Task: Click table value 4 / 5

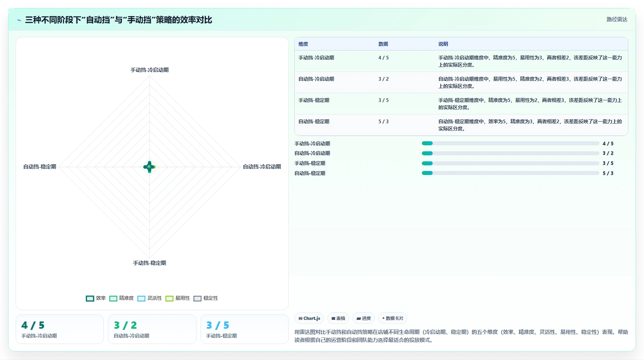Action: pos(383,58)
